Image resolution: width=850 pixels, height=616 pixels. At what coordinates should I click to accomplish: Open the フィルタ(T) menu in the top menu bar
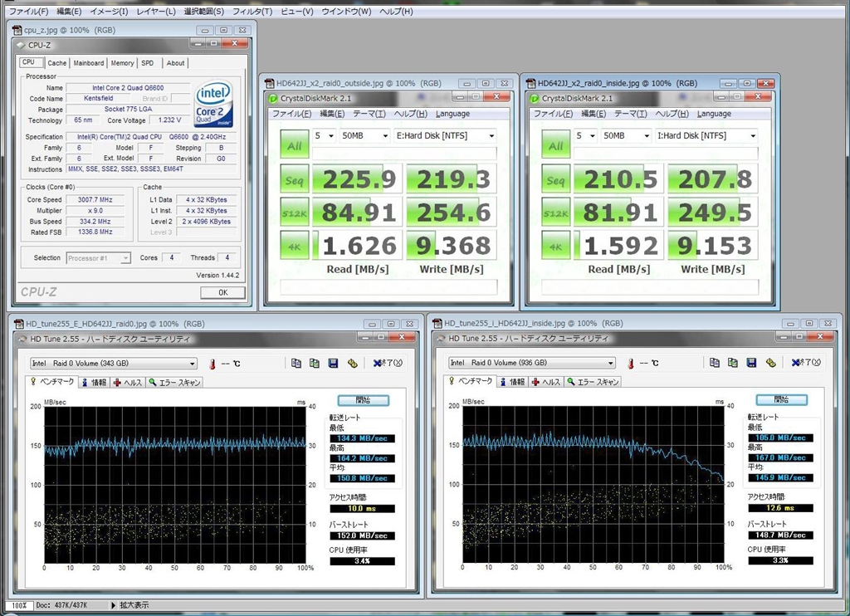click(x=252, y=12)
